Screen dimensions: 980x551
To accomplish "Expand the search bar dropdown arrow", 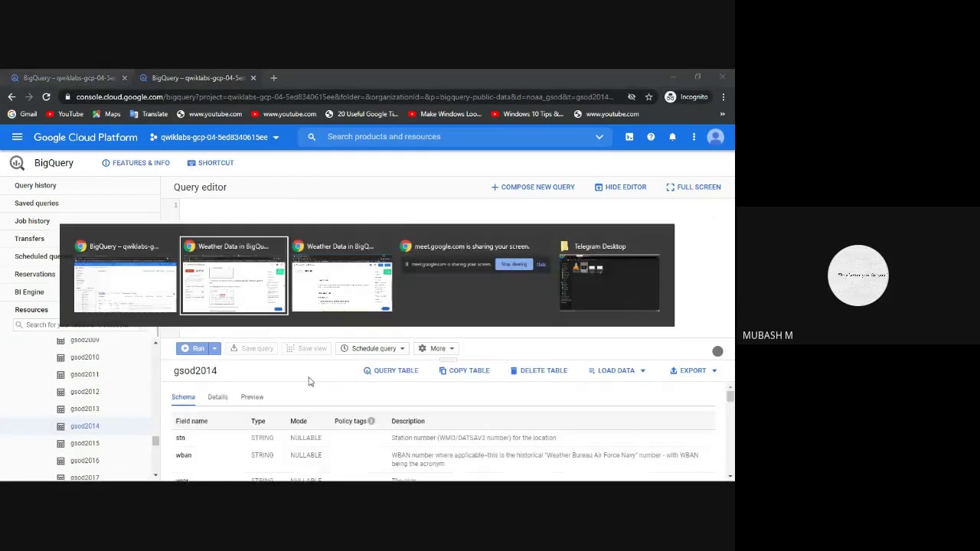I will (x=599, y=137).
